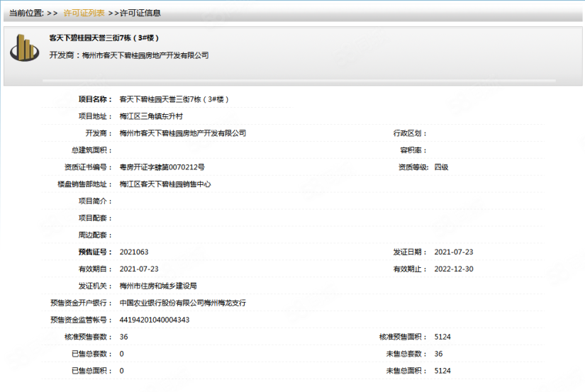Click the 有效期止 value 2022-12-30

pos(454,269)
